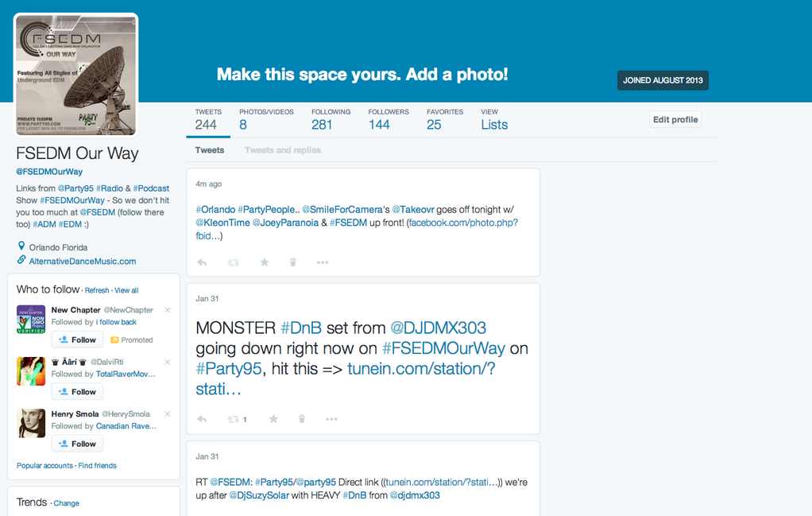Open Popular accounts link
The image size is (812, 516).
[x=44, y=466]
